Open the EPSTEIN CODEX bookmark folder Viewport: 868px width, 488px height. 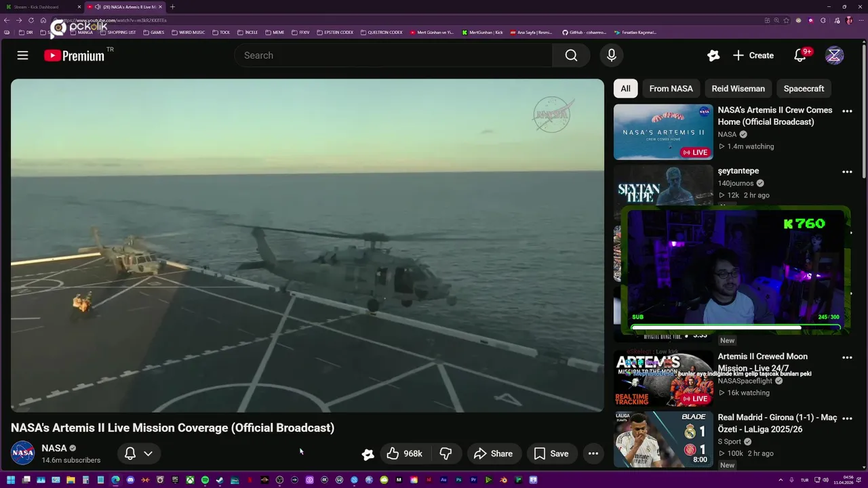(x=335, y=33)
